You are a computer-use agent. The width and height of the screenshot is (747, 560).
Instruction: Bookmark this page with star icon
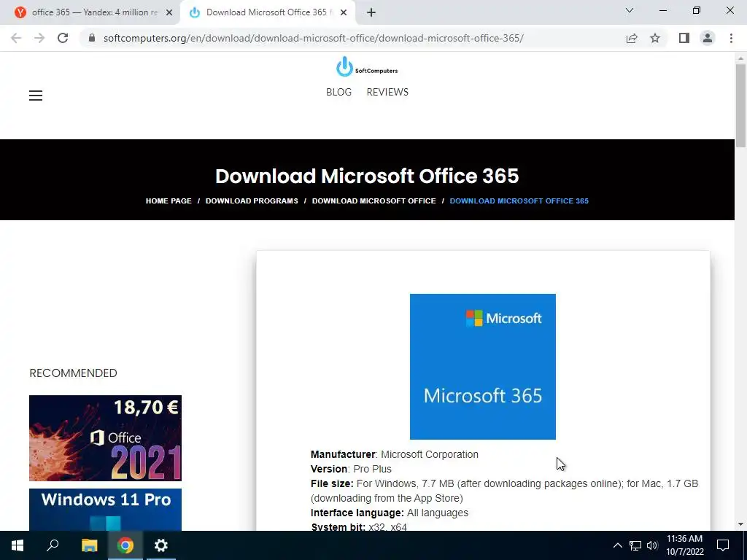[x=655, y=38]
